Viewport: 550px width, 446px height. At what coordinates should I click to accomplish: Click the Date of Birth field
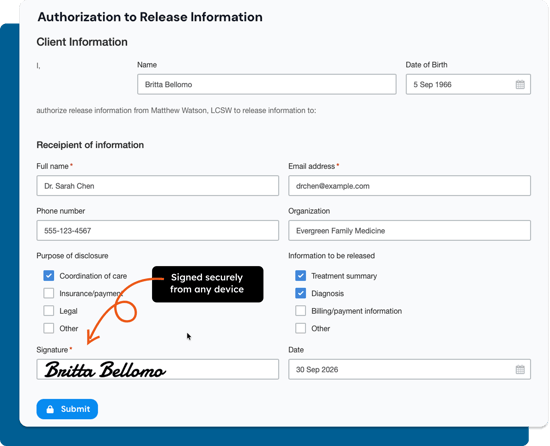[x=468, y=84]
